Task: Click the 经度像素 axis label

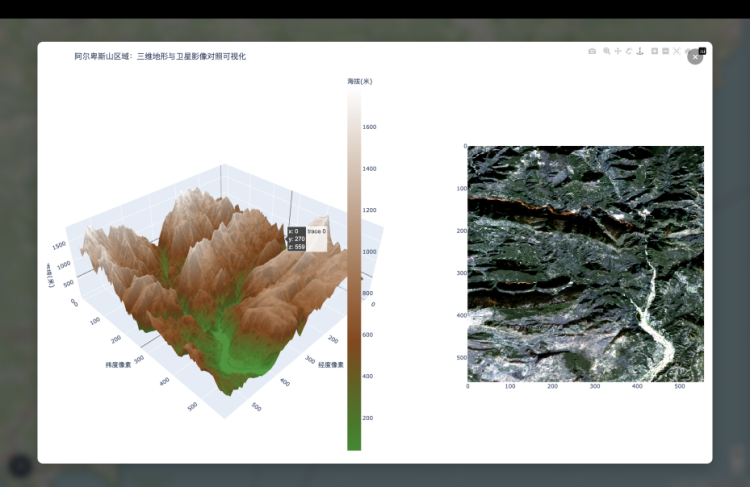Action: click(331, 365)
